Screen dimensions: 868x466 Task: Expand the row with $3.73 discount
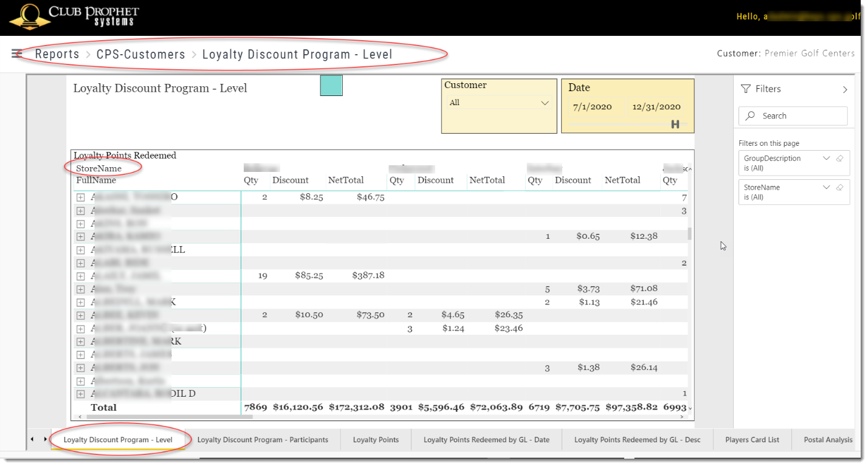[x=80, y=289]
